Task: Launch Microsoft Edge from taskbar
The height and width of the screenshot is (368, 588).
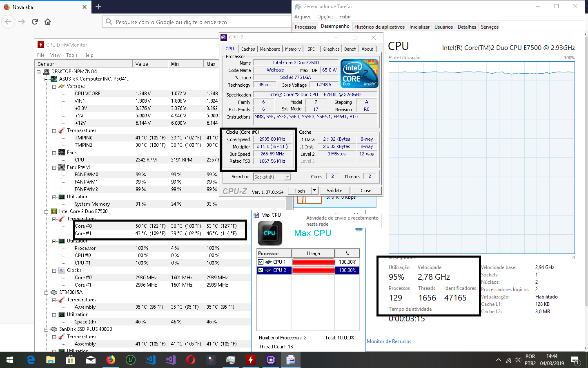Action: coord(31,360)
